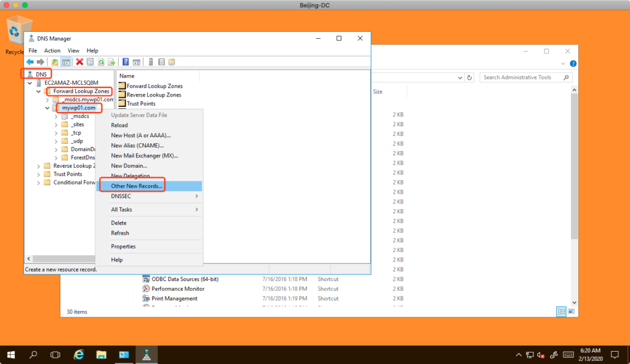630x364 pixels.
Task: Open Performance Monitor shortcut in file list
Action: 178,288
